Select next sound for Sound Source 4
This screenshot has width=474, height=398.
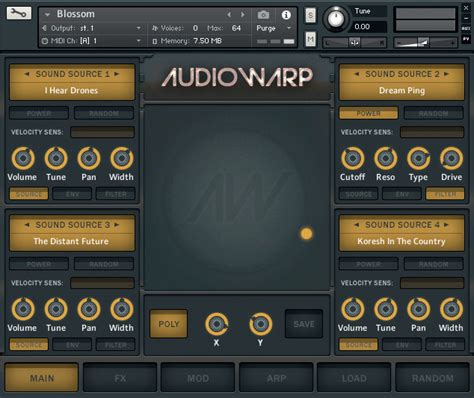446,225
